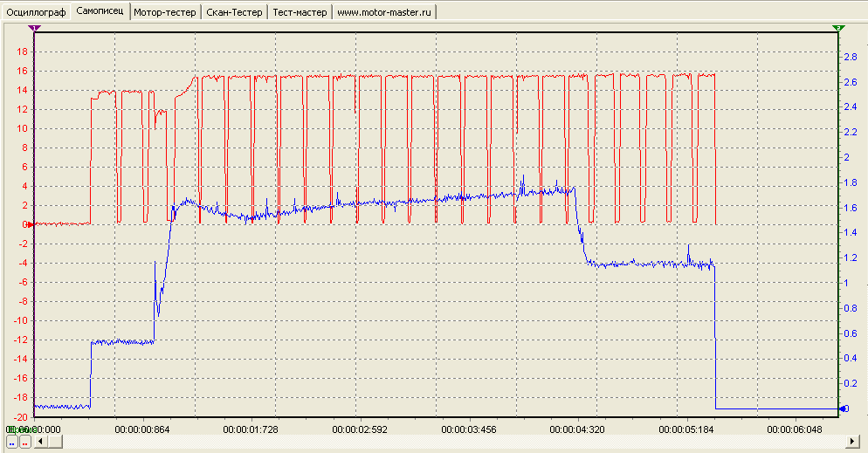Click the time label 00:00:04:320
The image size is (868, 453).
pyautogui.click(x=577, y=429)
